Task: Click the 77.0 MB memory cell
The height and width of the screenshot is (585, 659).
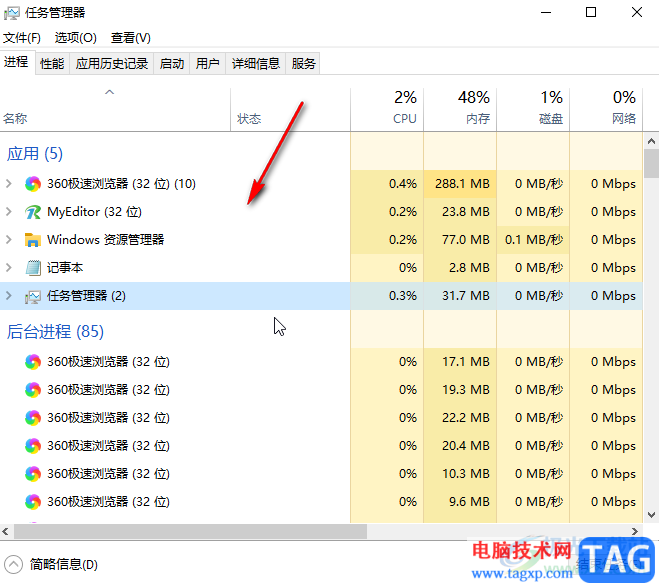Action: pos(460,240)
